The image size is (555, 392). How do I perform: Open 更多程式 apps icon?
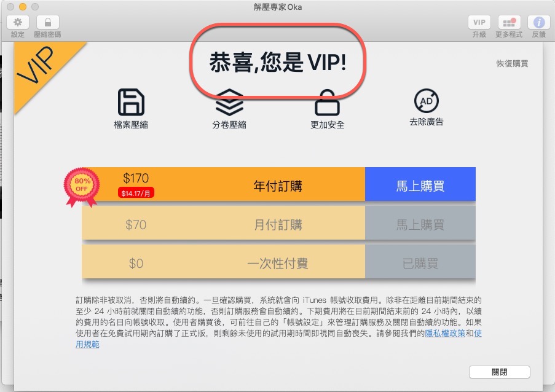(509, 22)
